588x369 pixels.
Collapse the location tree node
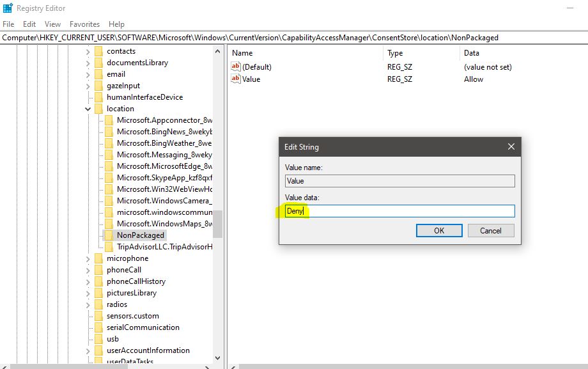click(88, 108)
